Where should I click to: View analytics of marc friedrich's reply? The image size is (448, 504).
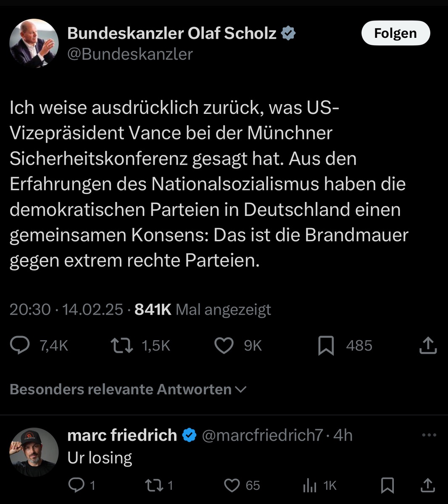[x=310, y=486]
